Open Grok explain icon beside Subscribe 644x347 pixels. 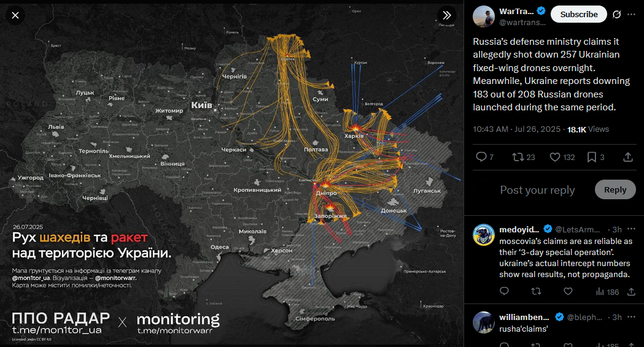[616, 14]
